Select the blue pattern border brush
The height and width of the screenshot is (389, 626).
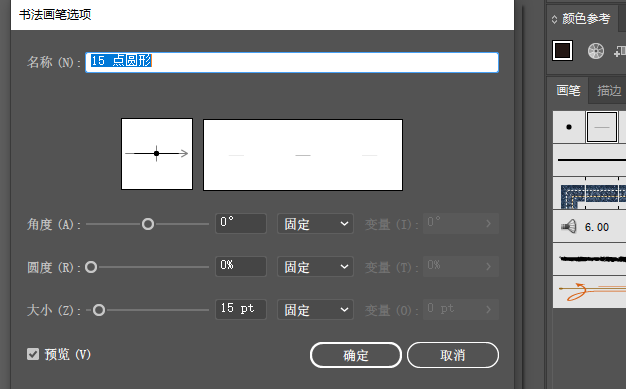[589, 194]
